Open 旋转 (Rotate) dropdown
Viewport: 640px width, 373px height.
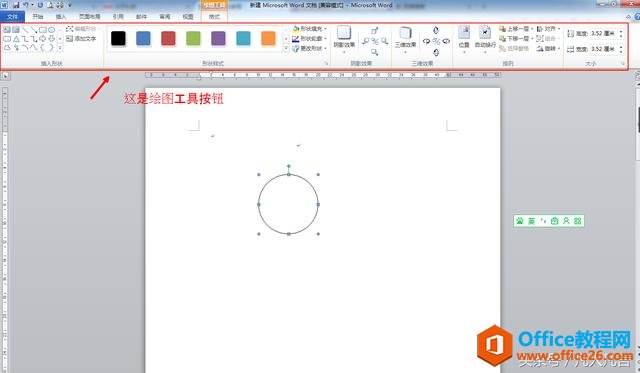click(x=548, y=49)
